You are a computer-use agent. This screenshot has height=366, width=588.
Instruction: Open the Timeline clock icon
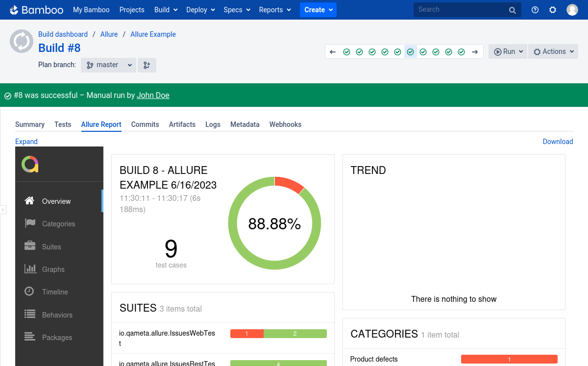[x=30, y=292]
